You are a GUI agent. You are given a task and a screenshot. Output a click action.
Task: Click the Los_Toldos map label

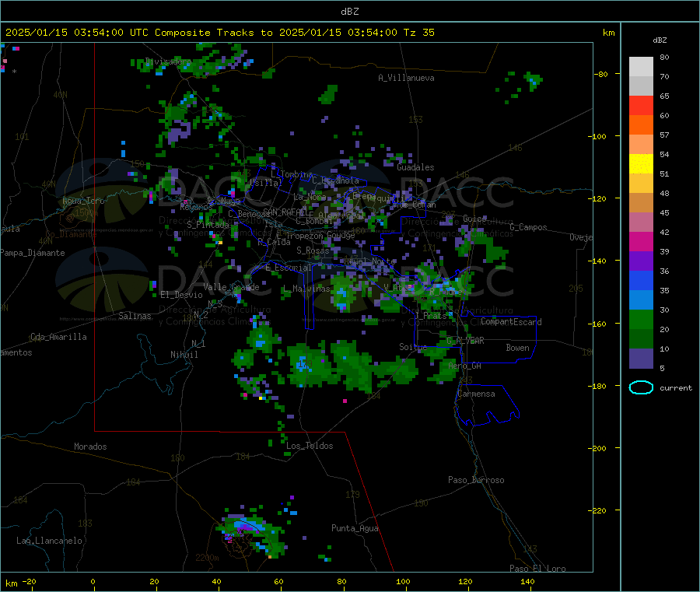[310, 446]
